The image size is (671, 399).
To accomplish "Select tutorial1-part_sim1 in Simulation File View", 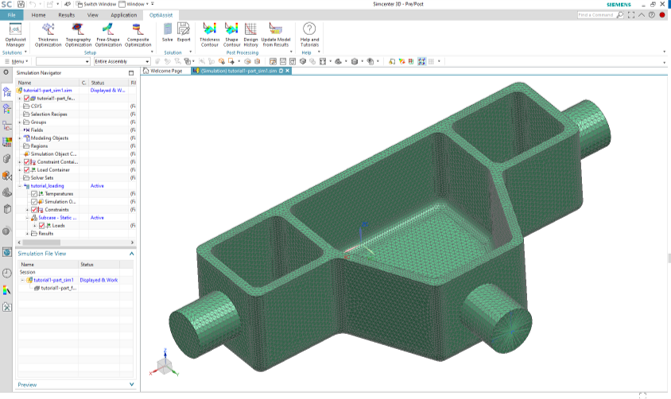I will 53,280.
